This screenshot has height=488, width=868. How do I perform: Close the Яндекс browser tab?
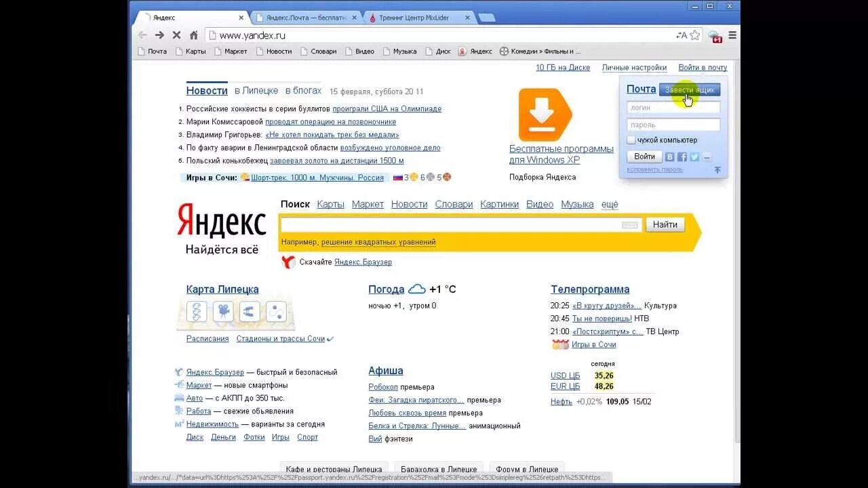click(x=241, y=18)
